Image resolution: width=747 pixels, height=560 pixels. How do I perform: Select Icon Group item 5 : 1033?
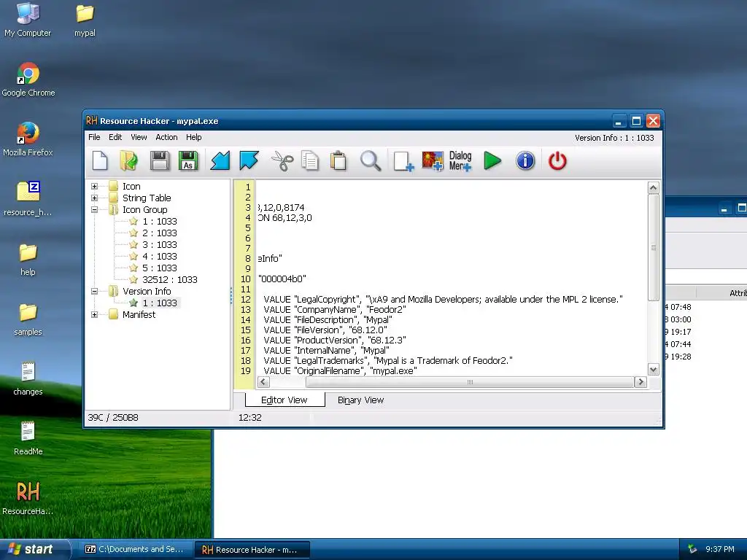pos(160,268)
